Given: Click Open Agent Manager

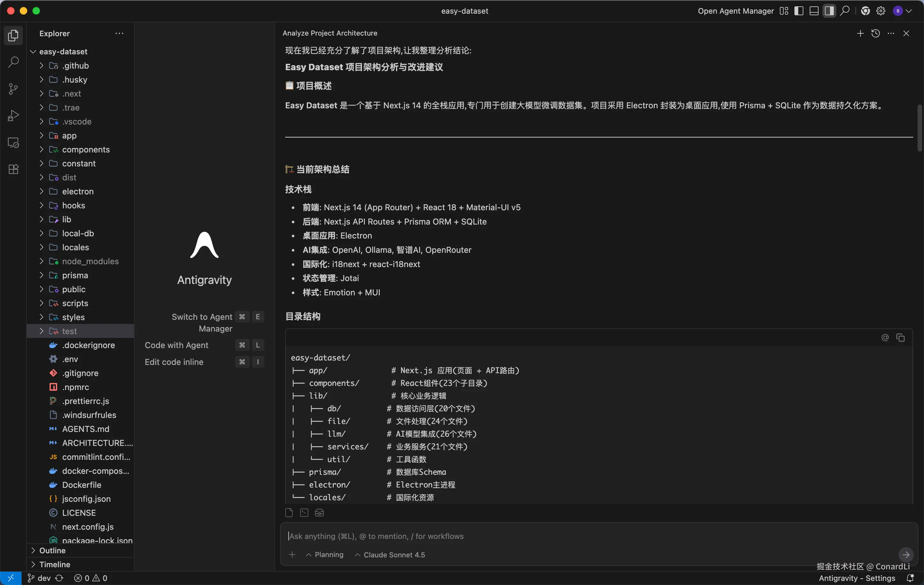Looking at the screenshot, I should coord(736,11).
